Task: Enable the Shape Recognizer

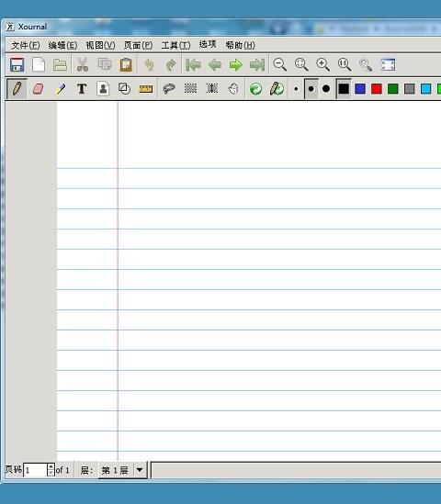Action: tap(124, 89)
